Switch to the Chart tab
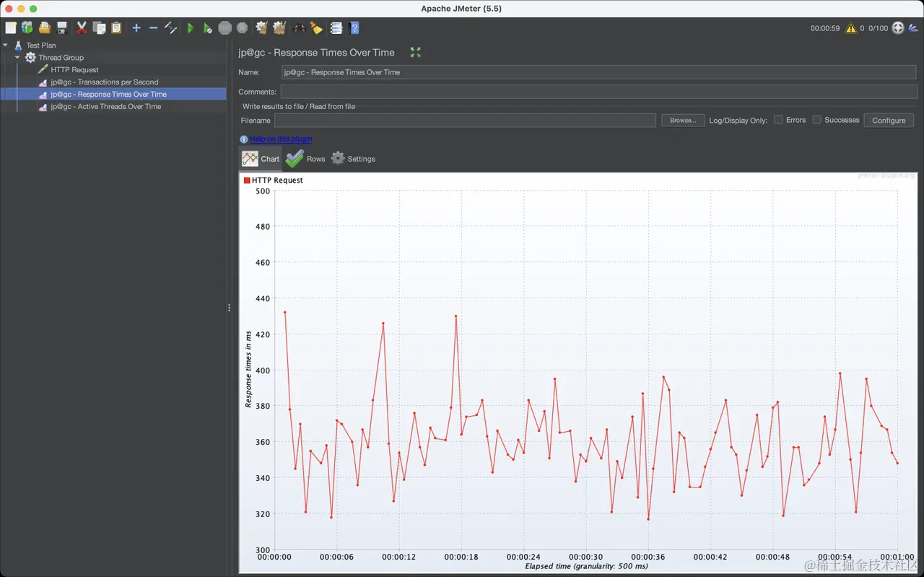Image resolution: width=924 pixels, height=577 pixels. tap(261, 159)
